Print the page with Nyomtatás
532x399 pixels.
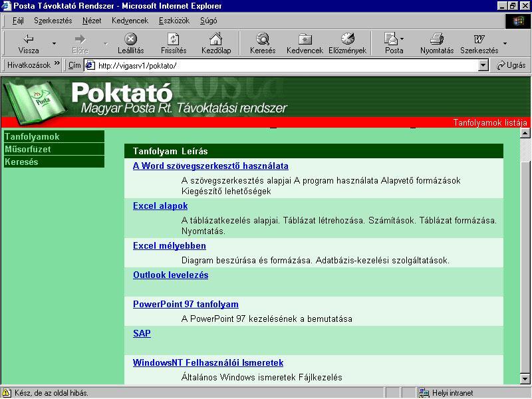437,43
